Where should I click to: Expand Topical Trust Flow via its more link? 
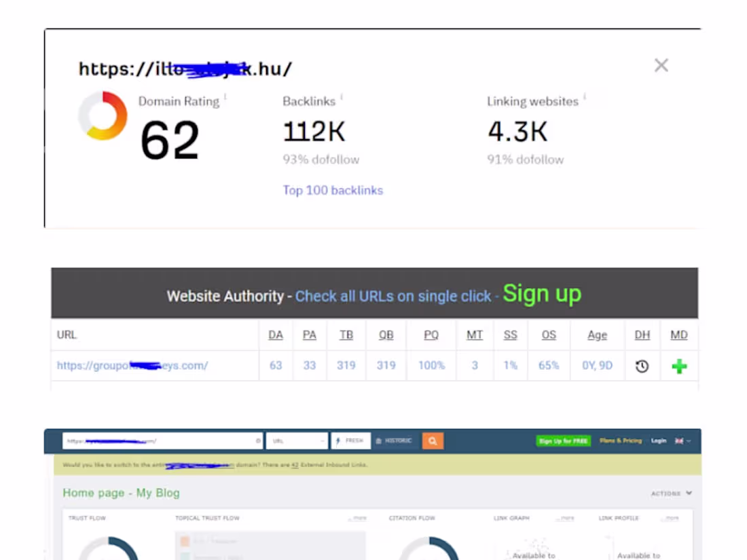[359, 517]
